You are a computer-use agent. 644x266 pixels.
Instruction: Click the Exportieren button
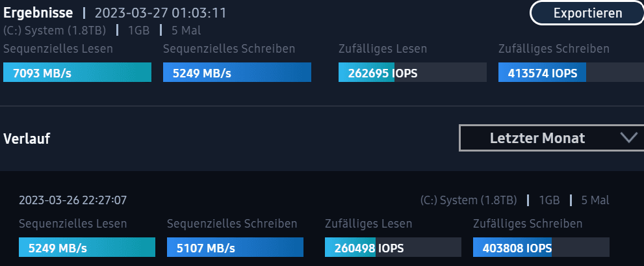click(587, 12)
